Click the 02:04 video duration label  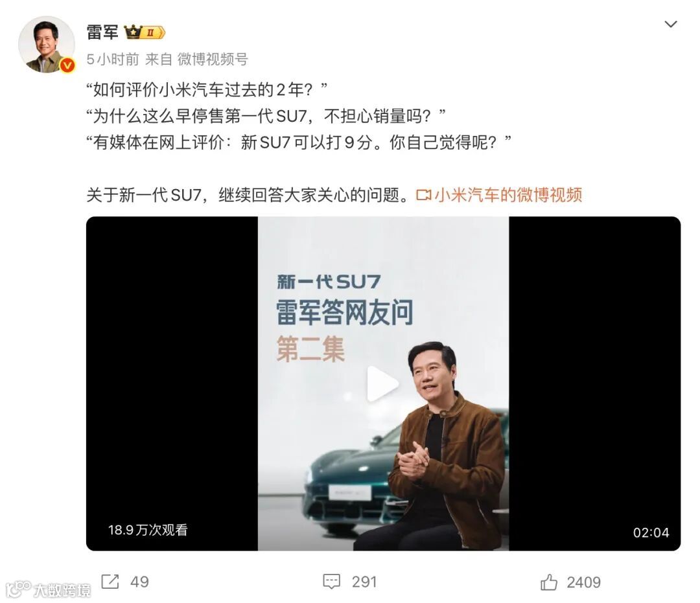click(x=651, y=532)
